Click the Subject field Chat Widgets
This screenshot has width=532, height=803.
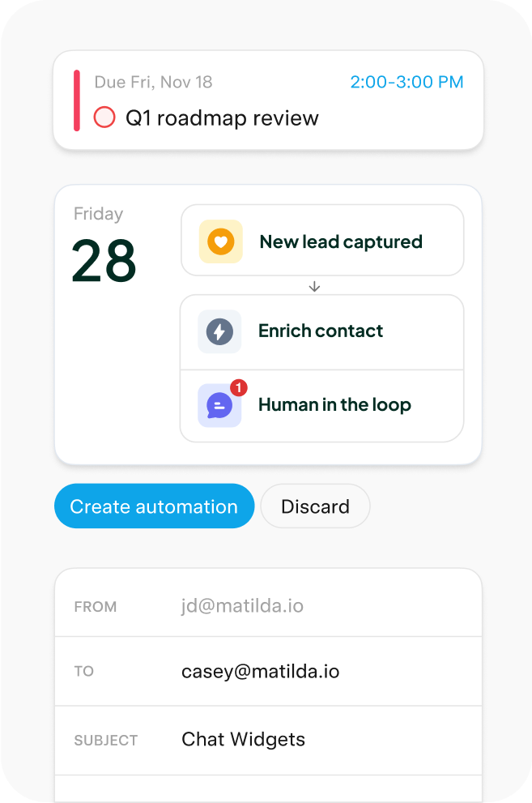[243, 739]
